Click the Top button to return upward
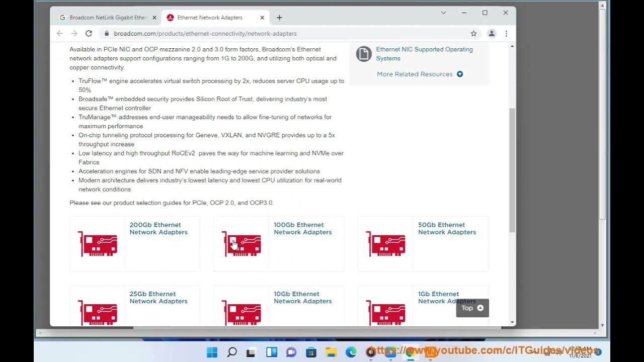This screenshot has height=362, width=644. pyautogui.click(x=472, y=308)
